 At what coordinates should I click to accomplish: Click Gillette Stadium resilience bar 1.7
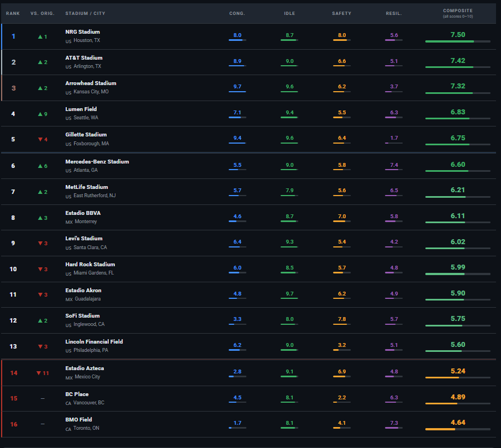coord(394,143)
